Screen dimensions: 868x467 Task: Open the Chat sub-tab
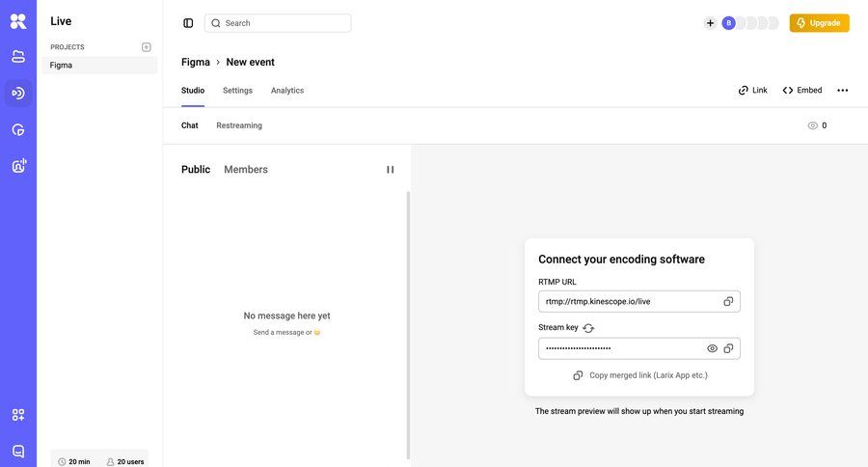[189, 125]
